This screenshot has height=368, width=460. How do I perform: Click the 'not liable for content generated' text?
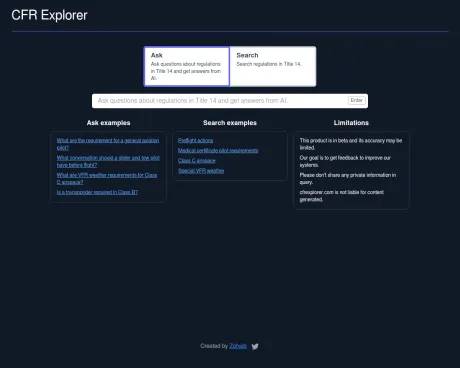342,196
